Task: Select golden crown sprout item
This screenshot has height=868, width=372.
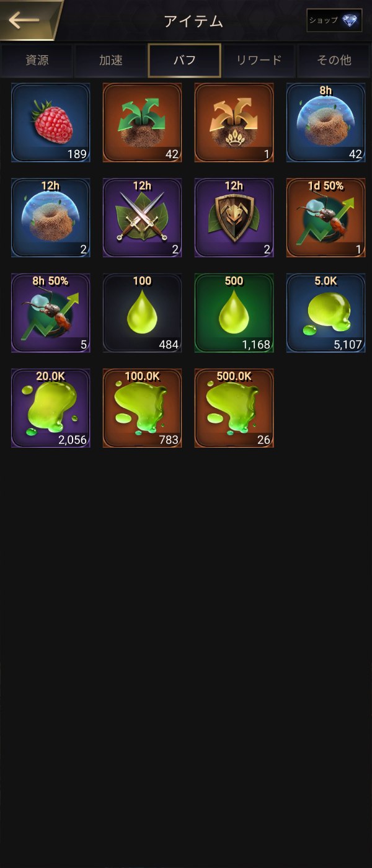Action: coord(234,123)
